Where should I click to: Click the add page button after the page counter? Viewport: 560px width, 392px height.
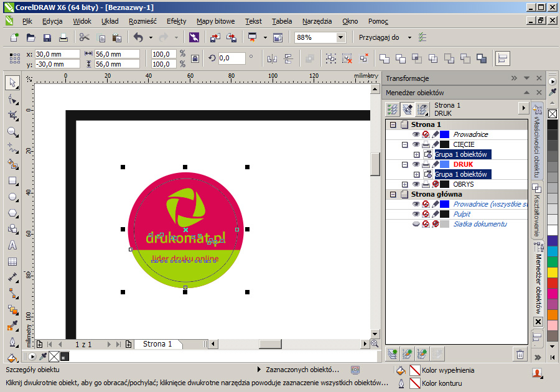[x=128, y=344]
